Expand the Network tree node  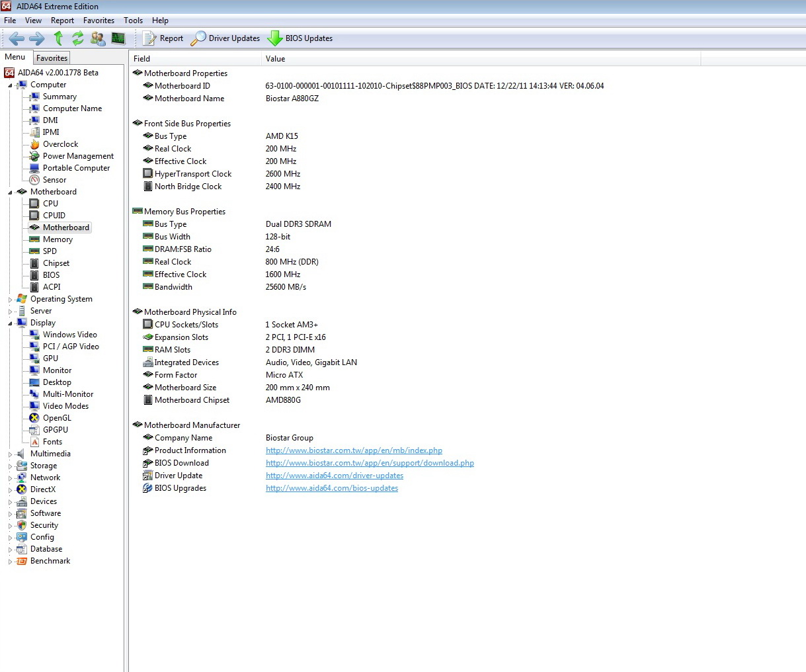[10, 478]
